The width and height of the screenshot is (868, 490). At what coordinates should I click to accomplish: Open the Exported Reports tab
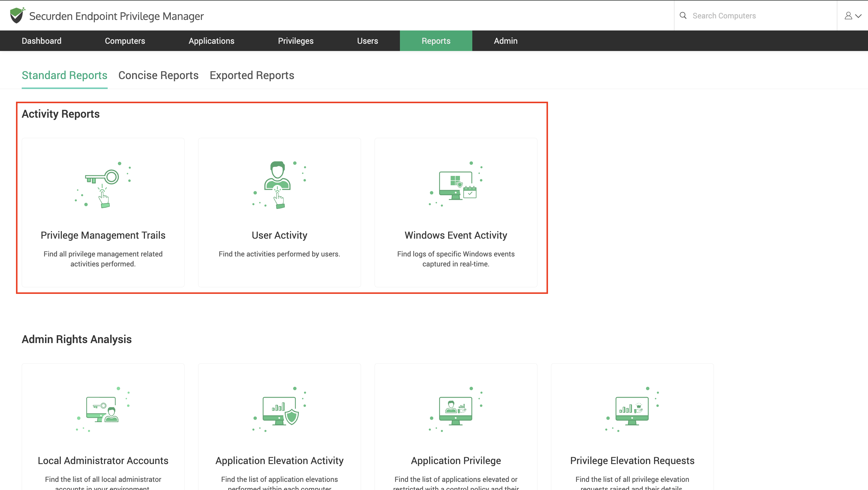click(x=252, y=75)
